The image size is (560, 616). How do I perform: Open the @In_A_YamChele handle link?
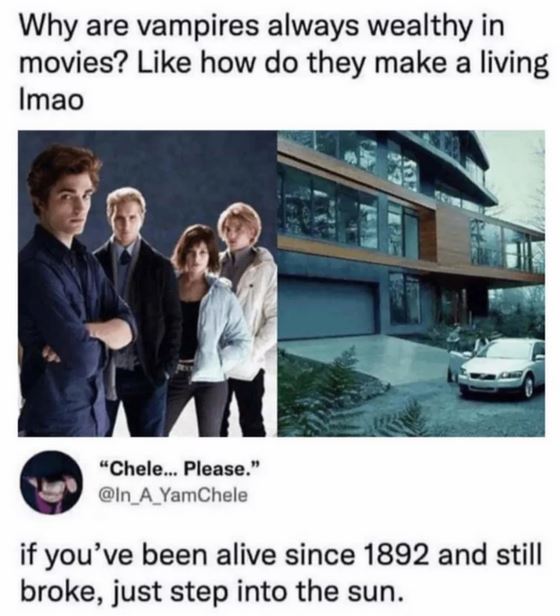click(x=174, y=495)
